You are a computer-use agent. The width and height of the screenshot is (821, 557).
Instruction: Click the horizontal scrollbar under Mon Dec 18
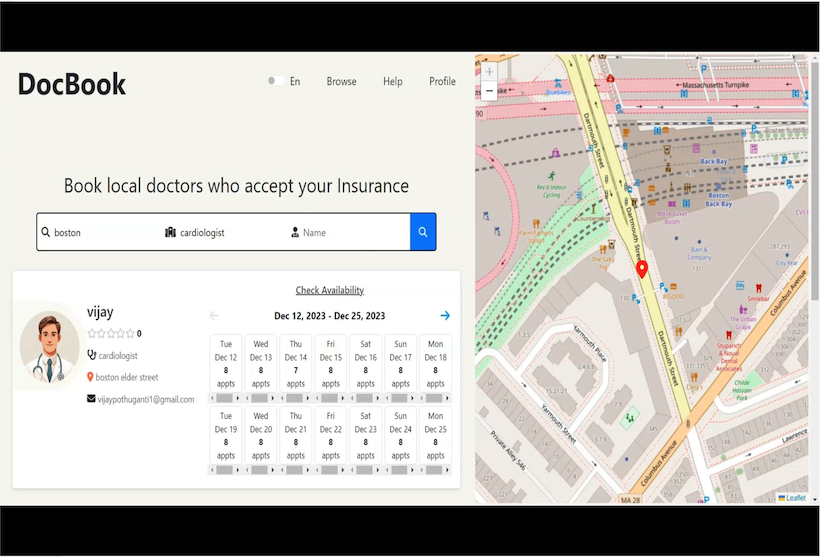[x=435, y=398]
